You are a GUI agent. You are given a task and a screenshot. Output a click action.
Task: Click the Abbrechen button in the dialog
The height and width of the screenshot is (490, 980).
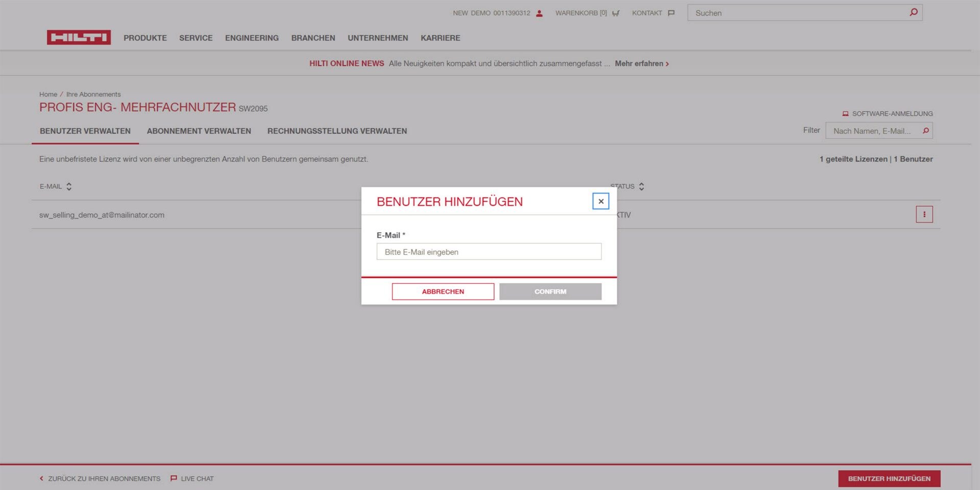(x=443, y=291)
